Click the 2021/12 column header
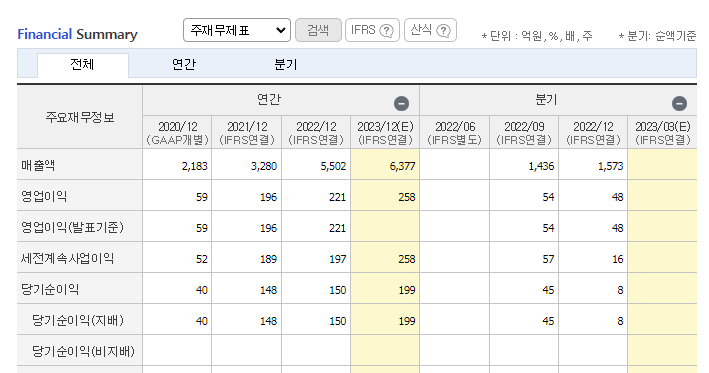Image resolution: width=709 pixels, height=373 pixels. [x=247, y=132]
